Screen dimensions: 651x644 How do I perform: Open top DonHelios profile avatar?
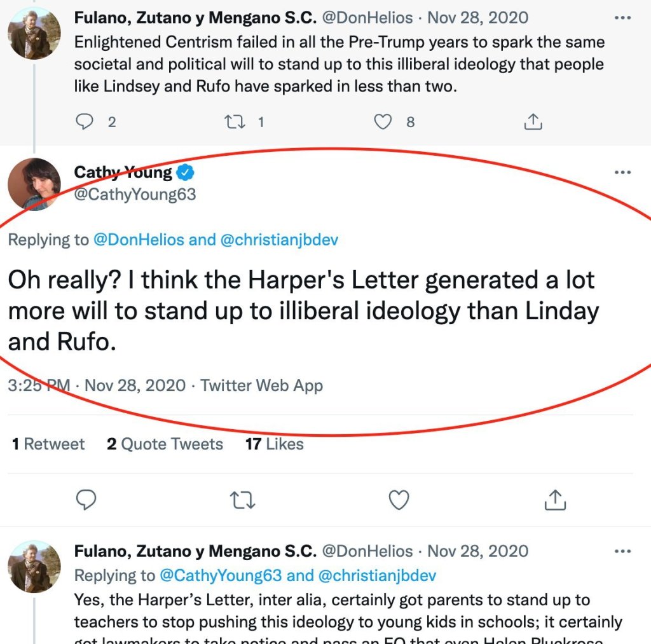pyautogui.click(x=34, y=34)
